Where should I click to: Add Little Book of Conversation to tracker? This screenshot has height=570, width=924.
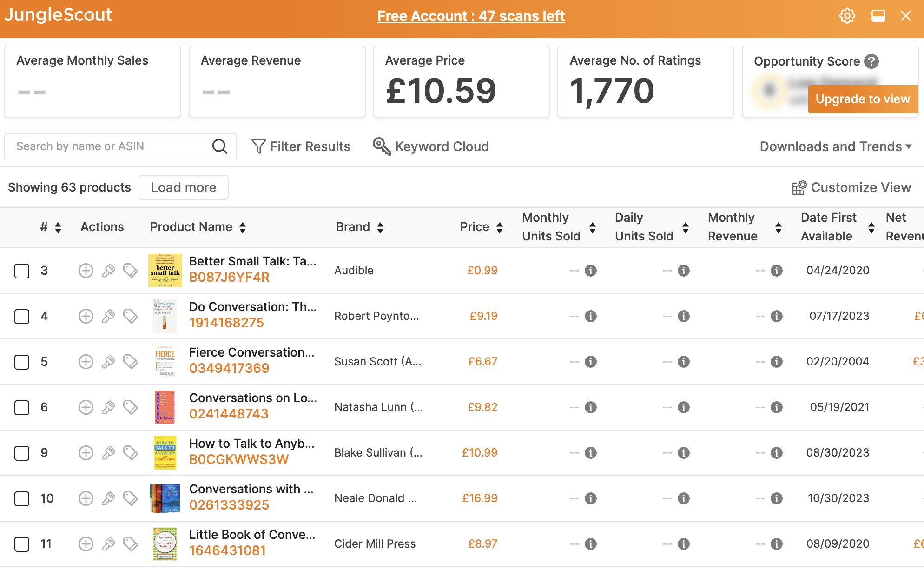click(x=86, y=544)
